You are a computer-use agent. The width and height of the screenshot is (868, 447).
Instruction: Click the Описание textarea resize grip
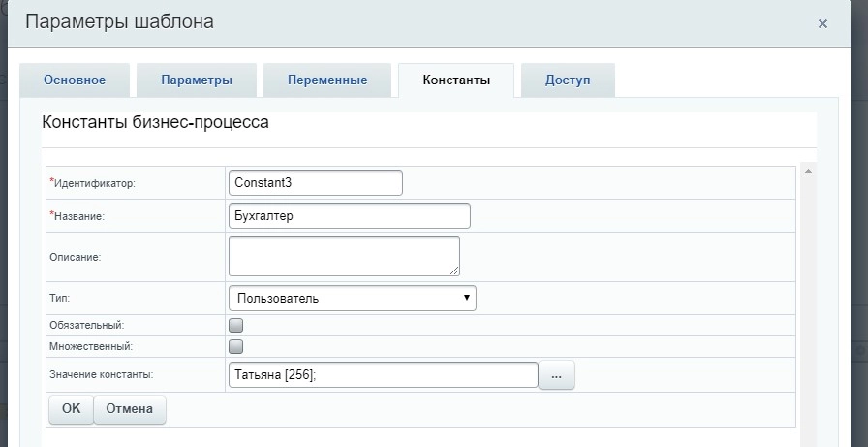[x=454, y=271]
